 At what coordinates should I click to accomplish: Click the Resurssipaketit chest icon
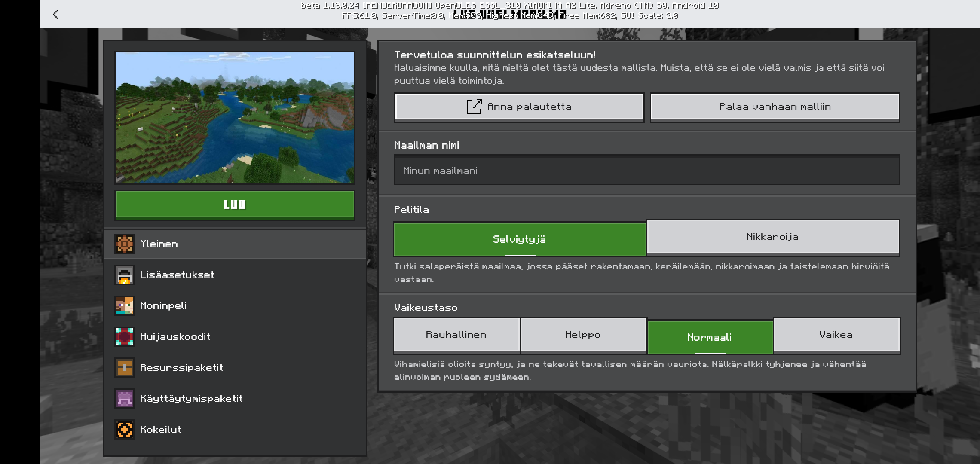(125, 368)
